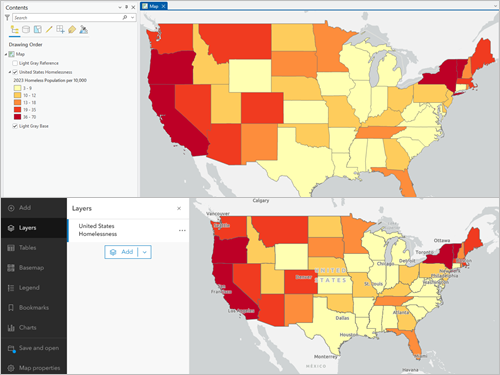
Task: Open Charts in the dark sidebar
Action: (x=28, y=328)
